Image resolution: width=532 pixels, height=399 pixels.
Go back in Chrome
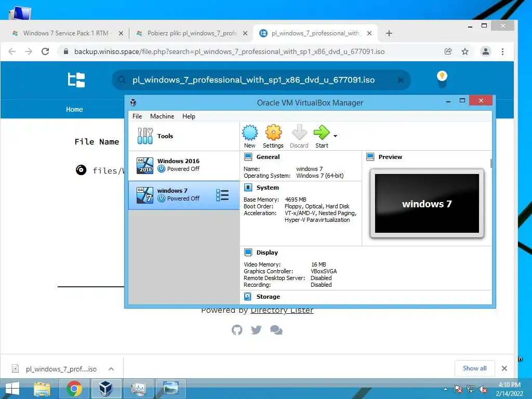click(x=12, y=51)
